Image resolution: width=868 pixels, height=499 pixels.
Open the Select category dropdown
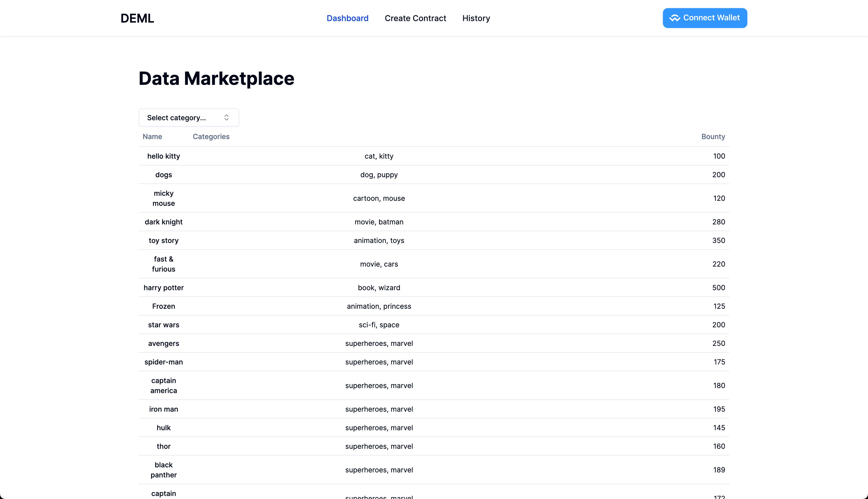point(189,117)
